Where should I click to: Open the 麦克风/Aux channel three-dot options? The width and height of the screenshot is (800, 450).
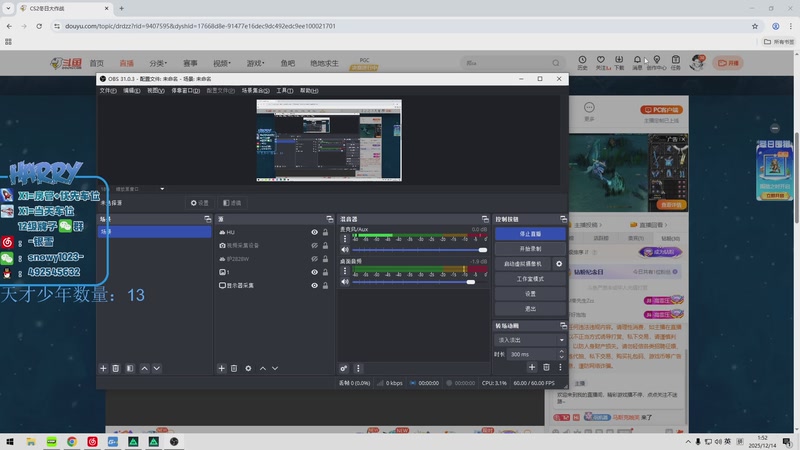(x=345, y=238)
